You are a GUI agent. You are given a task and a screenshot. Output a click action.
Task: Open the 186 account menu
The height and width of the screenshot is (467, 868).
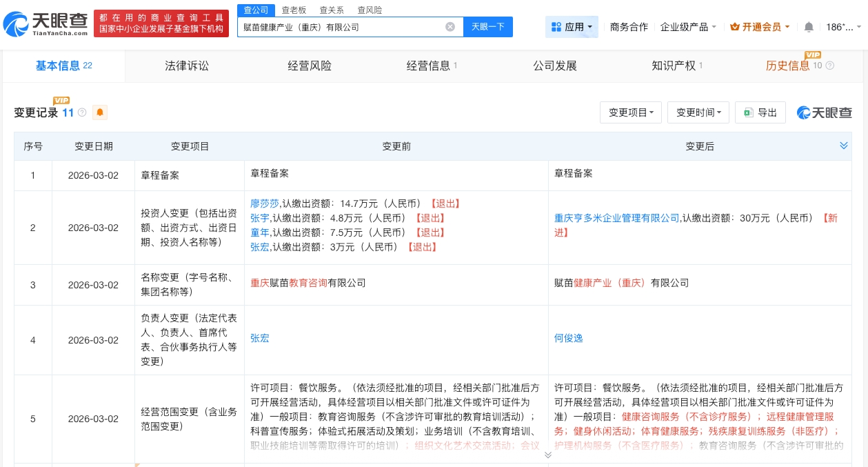click(x=844, y=27)
